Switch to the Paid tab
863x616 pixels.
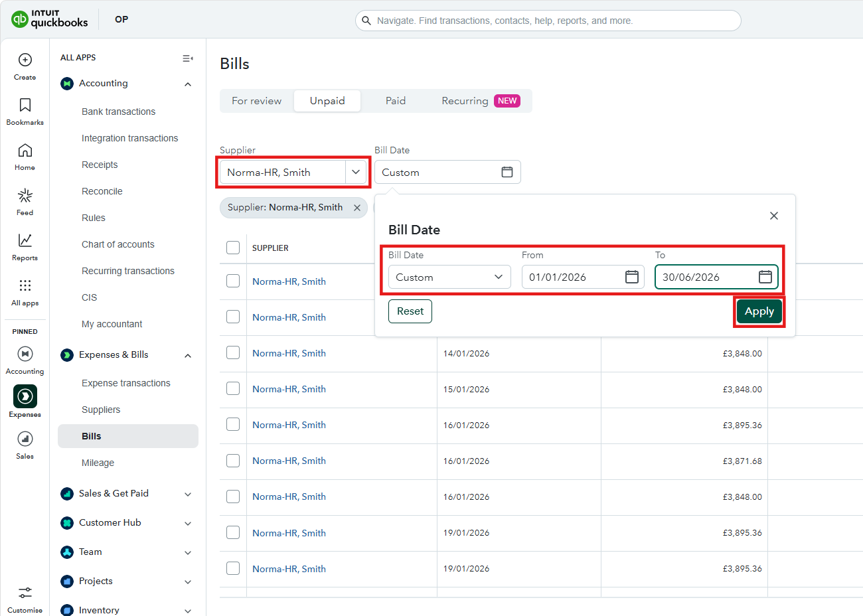tap(396, 101)
